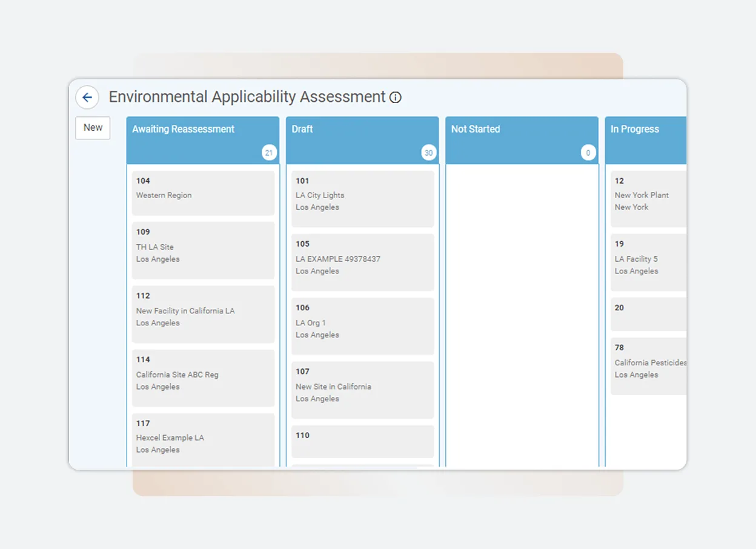Select the zero count badge on Not Started
This screenshot has height=549, width=756.
coord(588,153)
